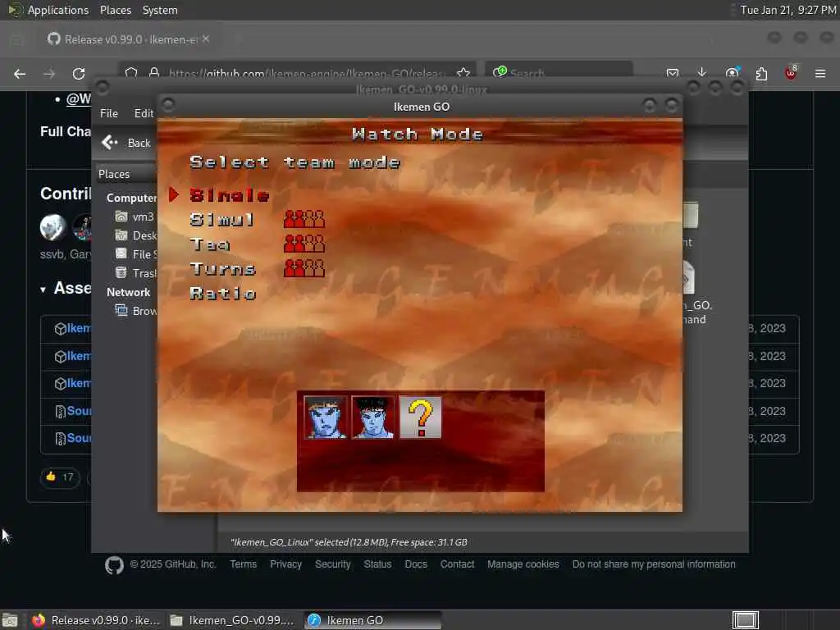The image size is (840, 630).
Task: Pick the second character portrait
Action: tap(373, 418)
